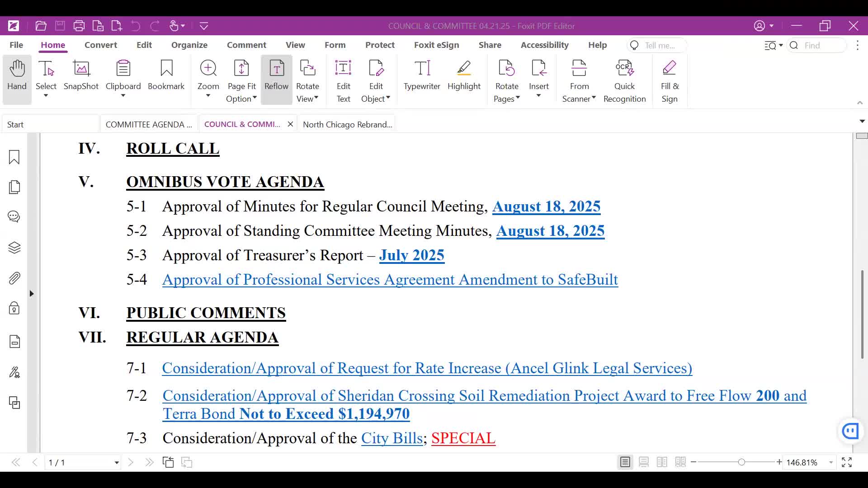Open the Attachments panel paperclip icon
The height and width of the screenshot is (488, 868).
[x=14, y=278]
